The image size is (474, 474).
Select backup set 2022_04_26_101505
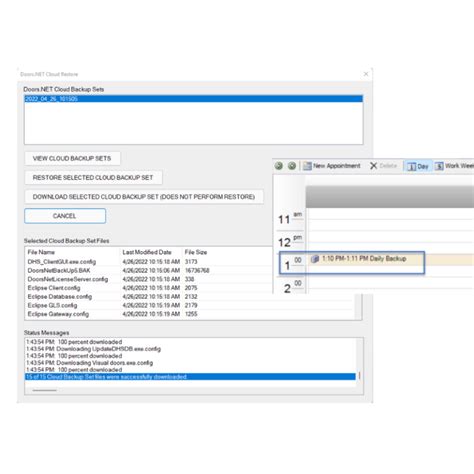pyautogui.click(x=193, y=99)
